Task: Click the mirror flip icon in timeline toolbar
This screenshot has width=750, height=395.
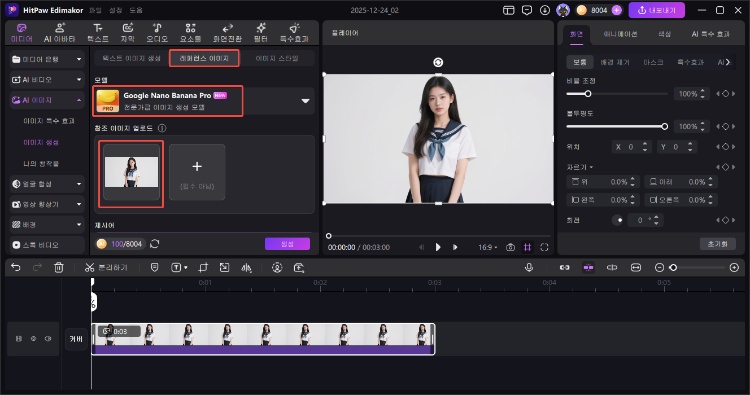Action: point(246,267)
